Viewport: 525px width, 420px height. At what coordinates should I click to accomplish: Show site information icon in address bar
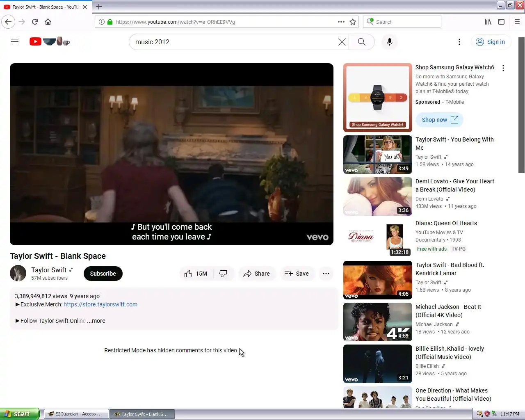click(x=102, y=22)
